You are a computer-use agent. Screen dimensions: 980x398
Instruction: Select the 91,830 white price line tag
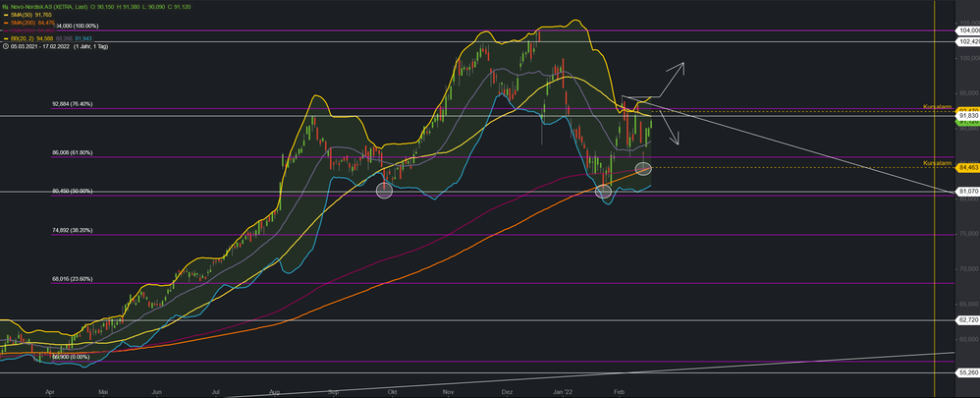point(966,117)
